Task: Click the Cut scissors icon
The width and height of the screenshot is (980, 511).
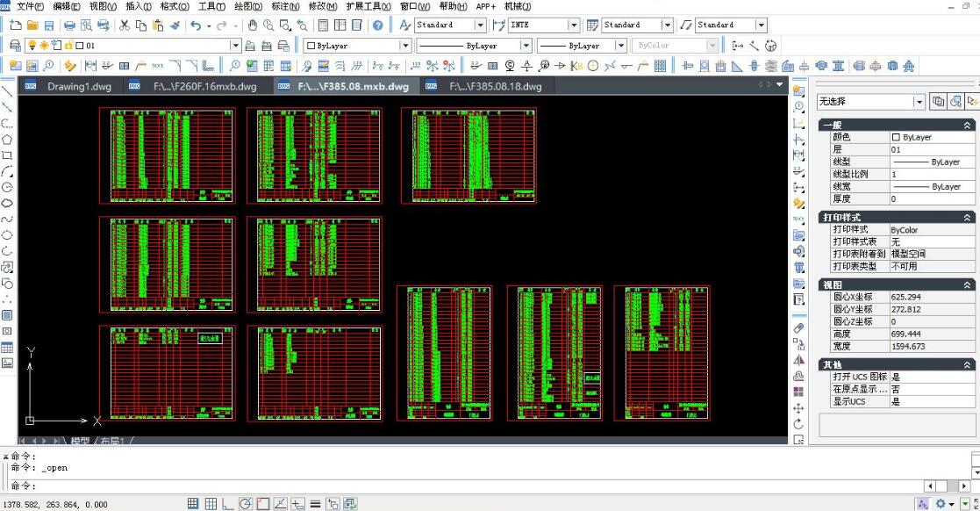Action: [124, 25]
